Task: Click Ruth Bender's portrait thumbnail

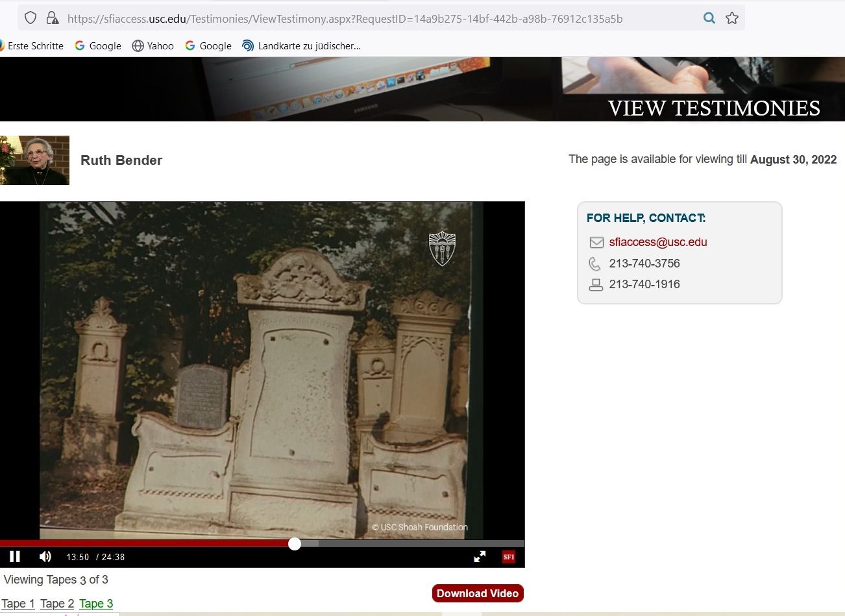Action: [34, 160]
